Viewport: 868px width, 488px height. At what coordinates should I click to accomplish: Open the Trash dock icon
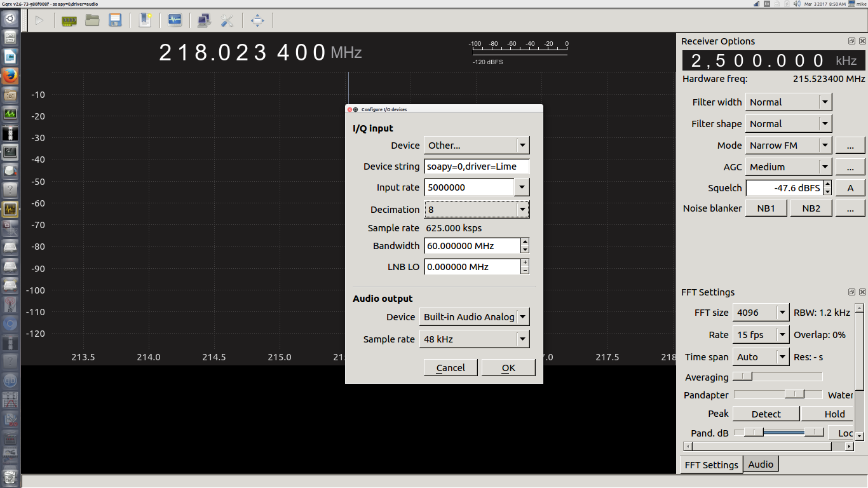(x=10, y=477)
